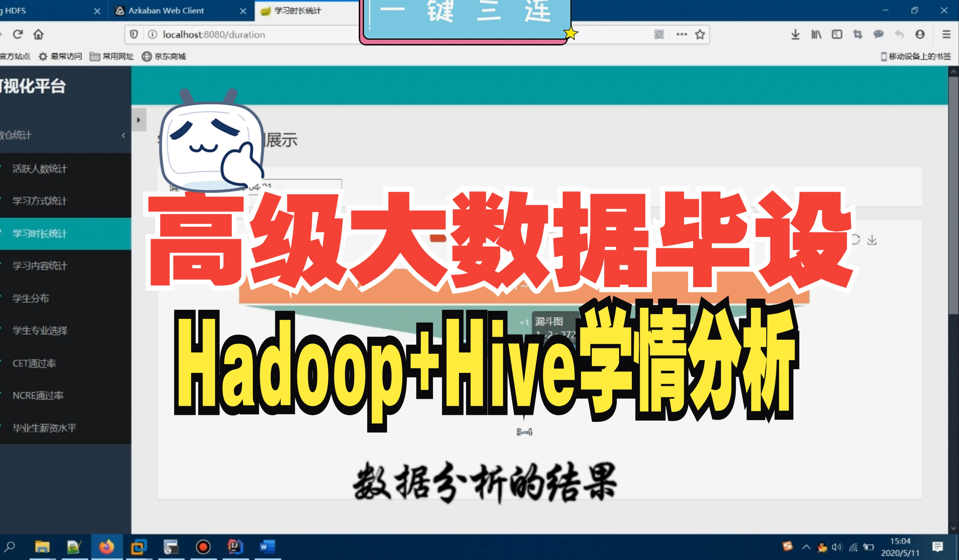959x560 pixels.
Task: Open the Firefox account avatar icon
Action: (920, 34)
